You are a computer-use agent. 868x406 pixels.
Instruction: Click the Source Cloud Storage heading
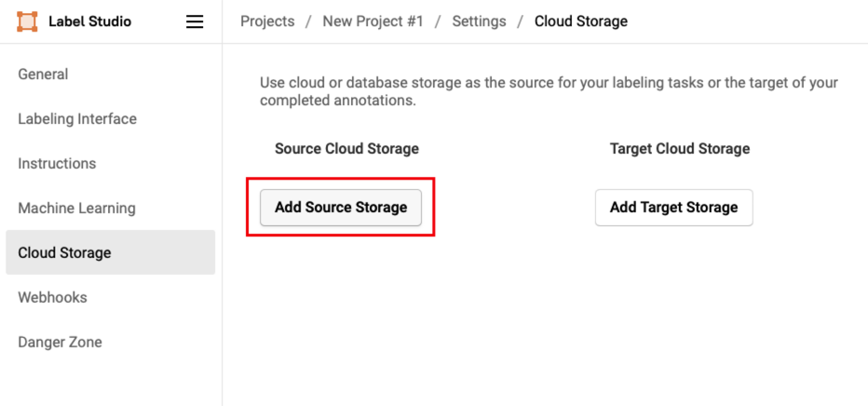[346, 149]
